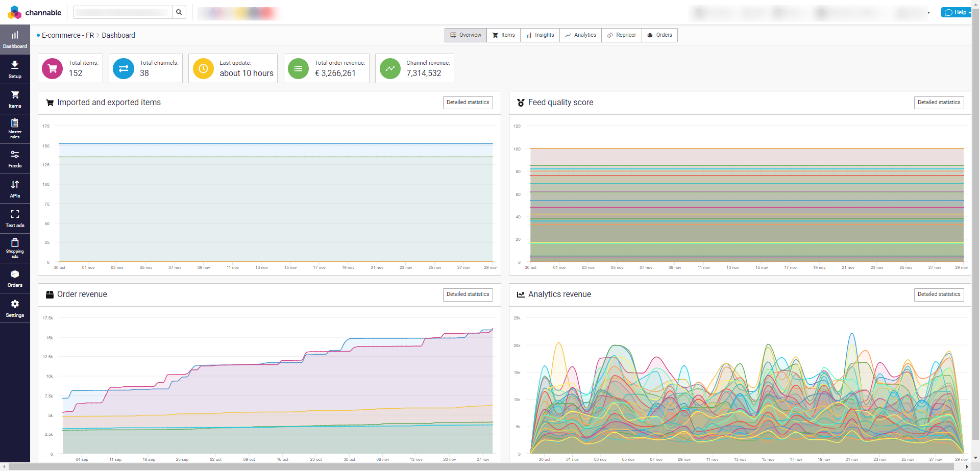Open APIs section in sidebar
This screenshot has height=471, width=980.
pyautogui.click(x=15, y=188)
